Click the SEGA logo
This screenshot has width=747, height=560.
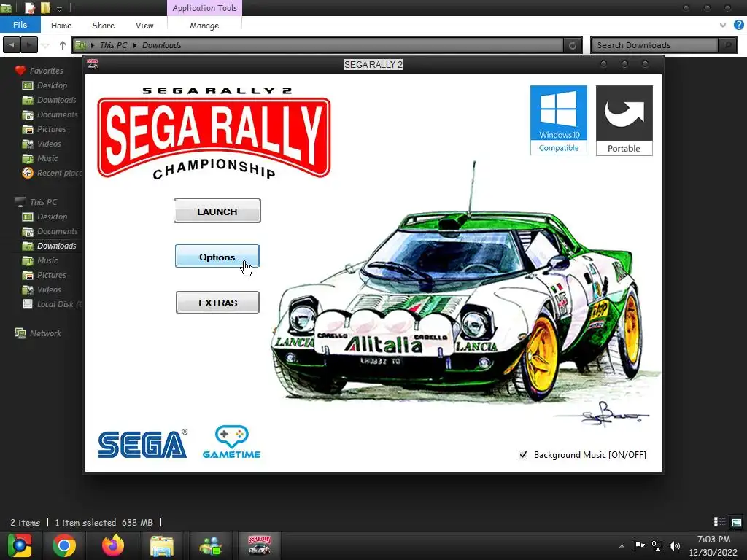(x=142, y=444)
